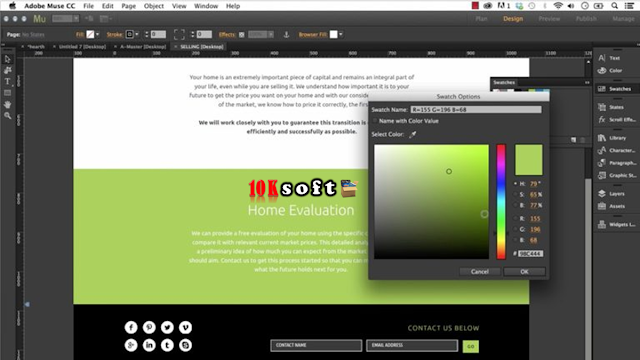The height and width of the screenshot is (360, 640).
Task: Open the Graphic Styles panel icon
Action: pyautogui.click(x=602, y=176)
